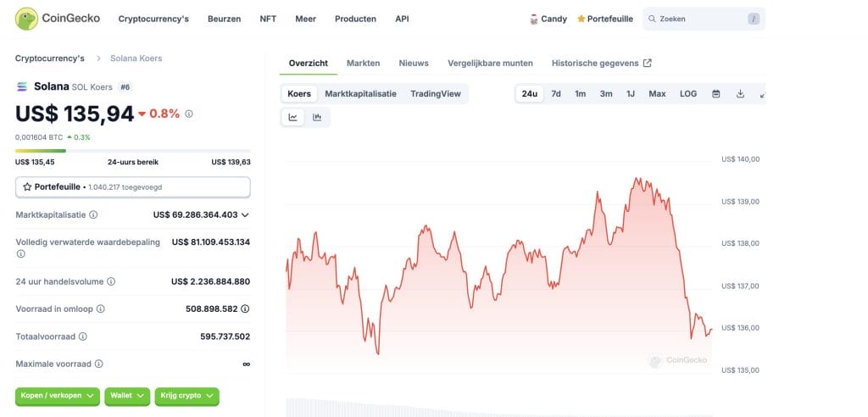The height and width of the screenshot is (417, 868).
Task: Click the breadcrumb chevron separator
Action: 98,58
